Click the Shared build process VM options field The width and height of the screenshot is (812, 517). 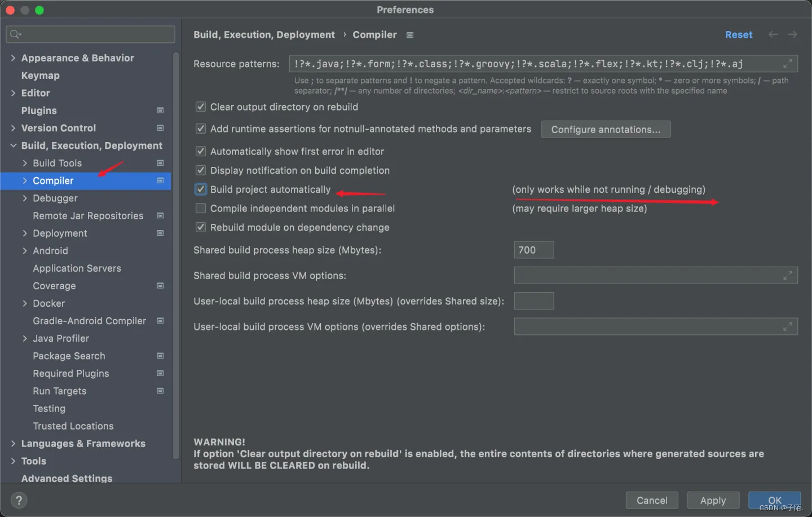click(656, 275)
